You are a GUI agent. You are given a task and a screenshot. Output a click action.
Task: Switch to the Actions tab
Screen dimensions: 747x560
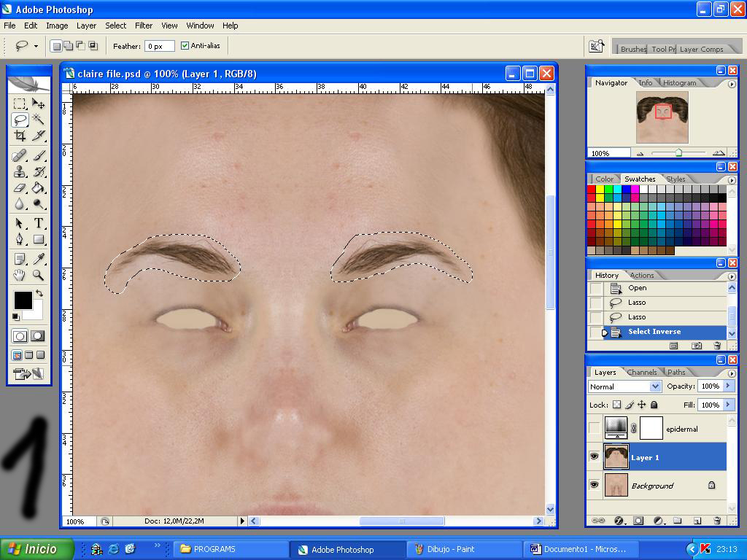[x=642, y=275]
